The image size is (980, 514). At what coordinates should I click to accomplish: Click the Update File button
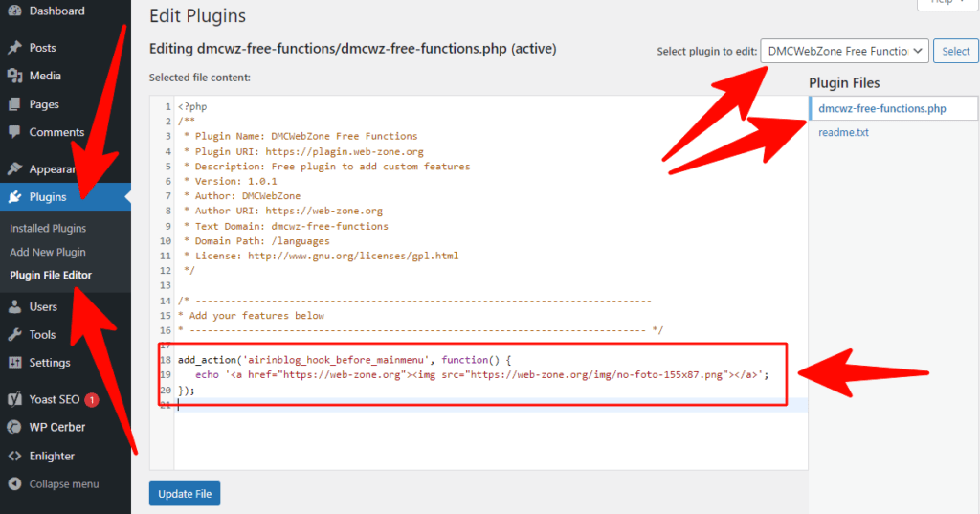(x=185, y=493)
